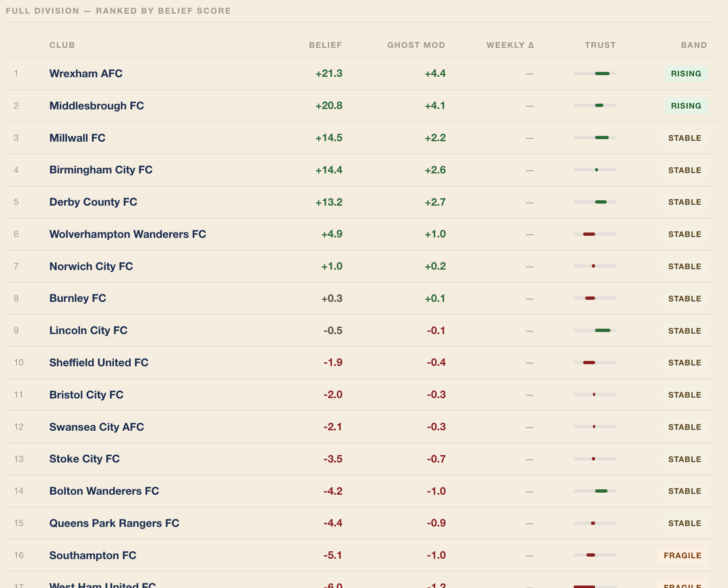Select Bolton's belief score -4.2

(x=333, y=491)
